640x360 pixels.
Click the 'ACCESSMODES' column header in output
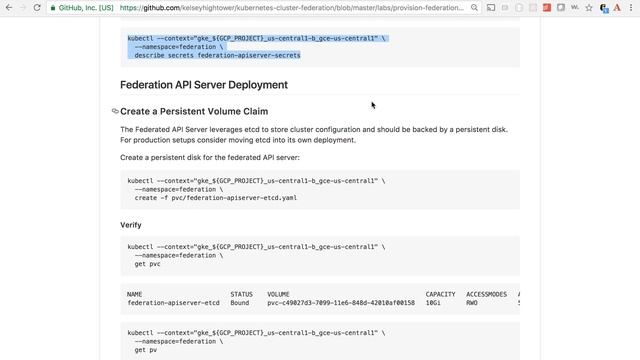[x=486, y=294]
